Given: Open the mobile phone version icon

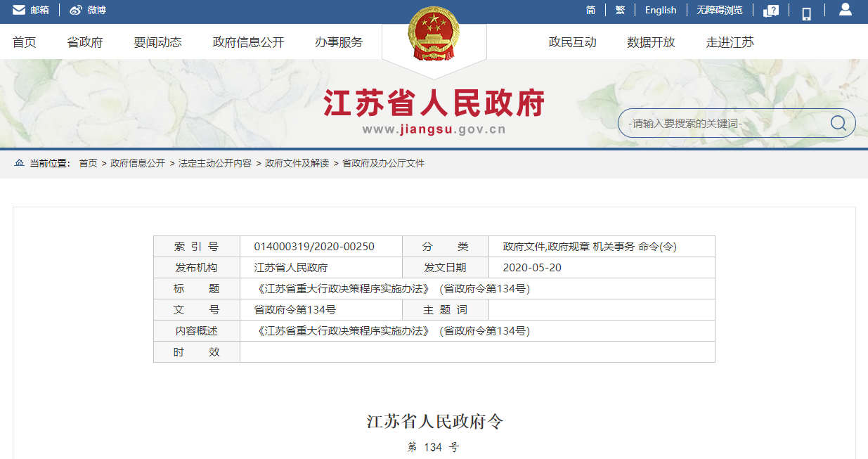Looking at the screenshot, I should 807,13.
